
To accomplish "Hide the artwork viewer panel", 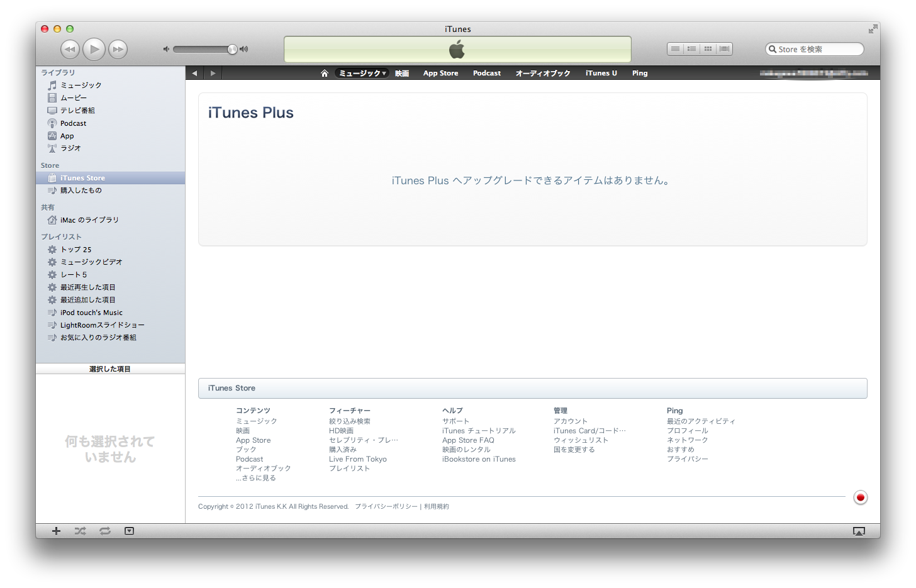I will click(x=129, y=531).
